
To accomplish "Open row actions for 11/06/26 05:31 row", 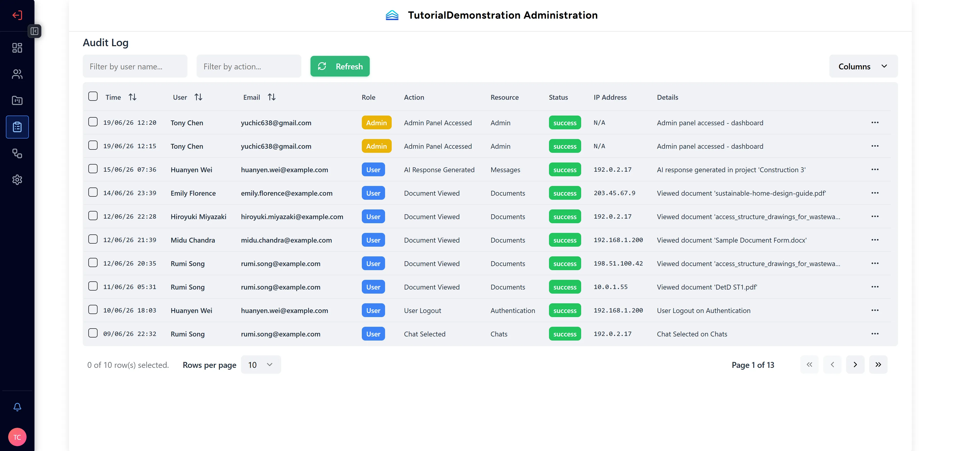I will point(875,287).
